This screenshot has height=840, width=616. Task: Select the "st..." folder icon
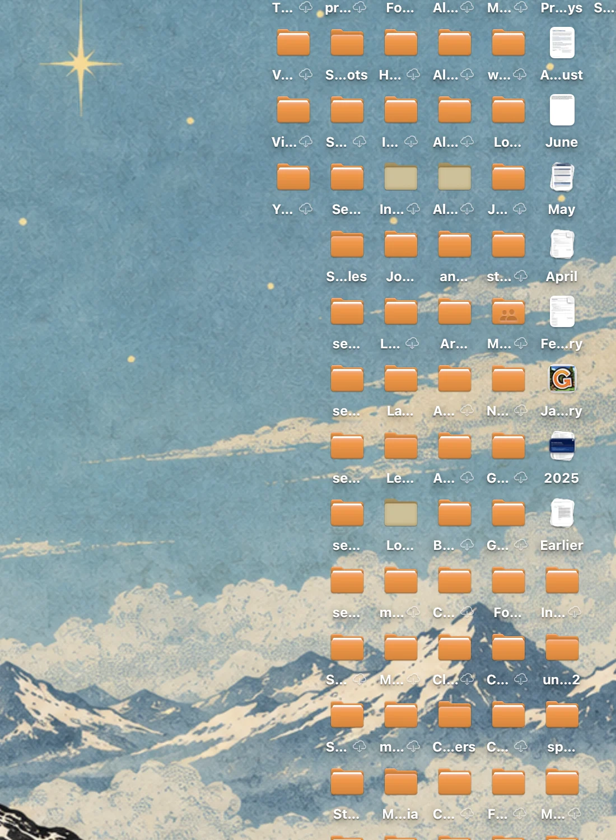[x=508, y=245]
